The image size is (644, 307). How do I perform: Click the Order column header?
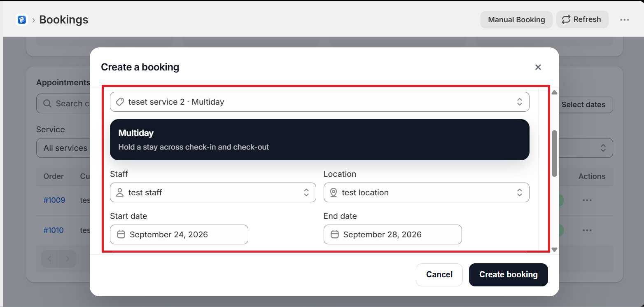coord(54,176)
